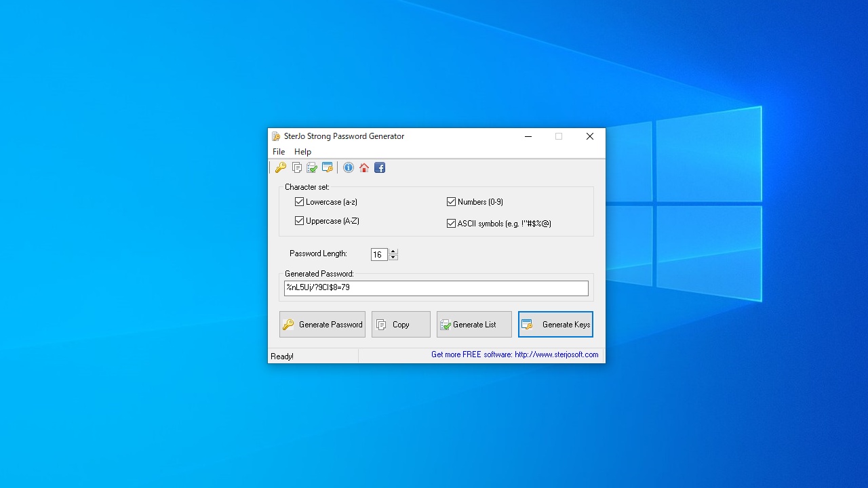Click the generate list toolbar icon
The image size is (868, 488).
[312, 167]
